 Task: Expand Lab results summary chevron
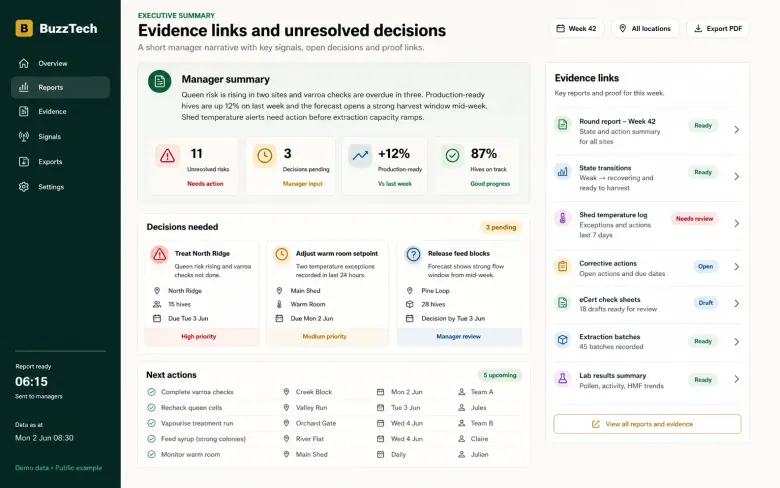tap(737, 379)
